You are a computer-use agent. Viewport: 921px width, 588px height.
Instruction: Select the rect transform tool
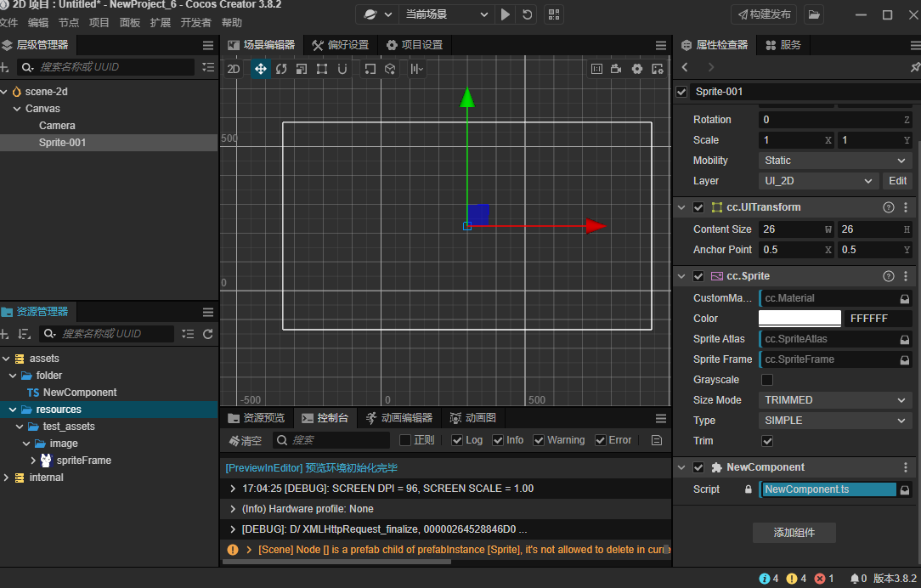(x=322, y=69)
